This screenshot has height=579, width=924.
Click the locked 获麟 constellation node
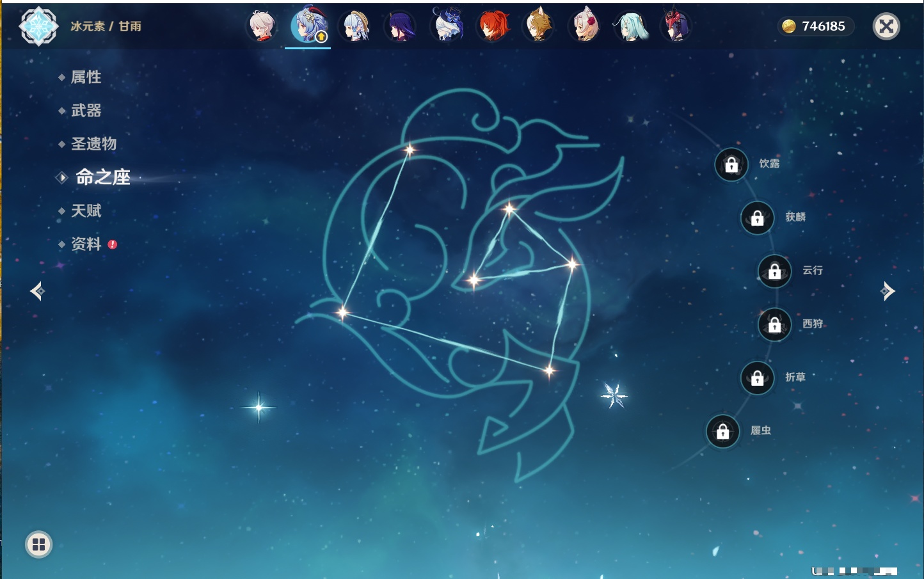click(x=758, y=218)
